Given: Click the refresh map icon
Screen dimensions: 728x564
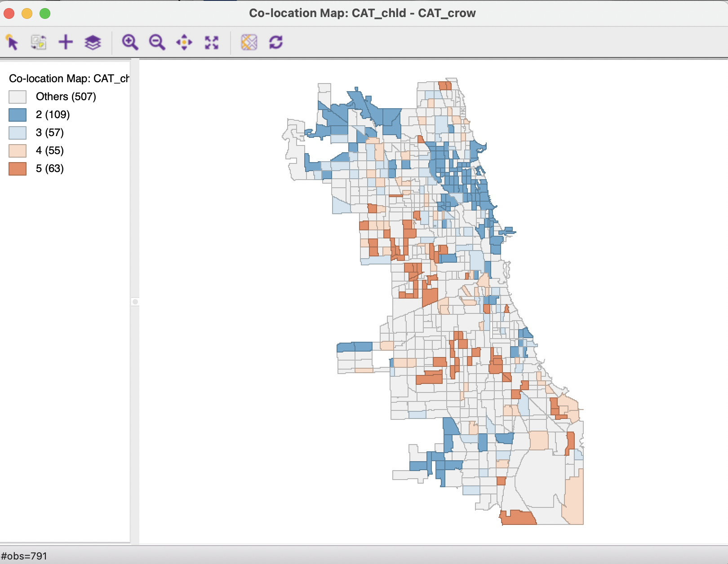Looking at the screenshot, I should coord(276,42).
